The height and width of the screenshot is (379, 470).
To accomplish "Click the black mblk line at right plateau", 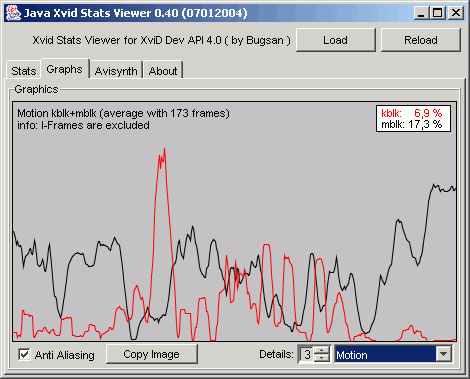I will pos(443,189).
